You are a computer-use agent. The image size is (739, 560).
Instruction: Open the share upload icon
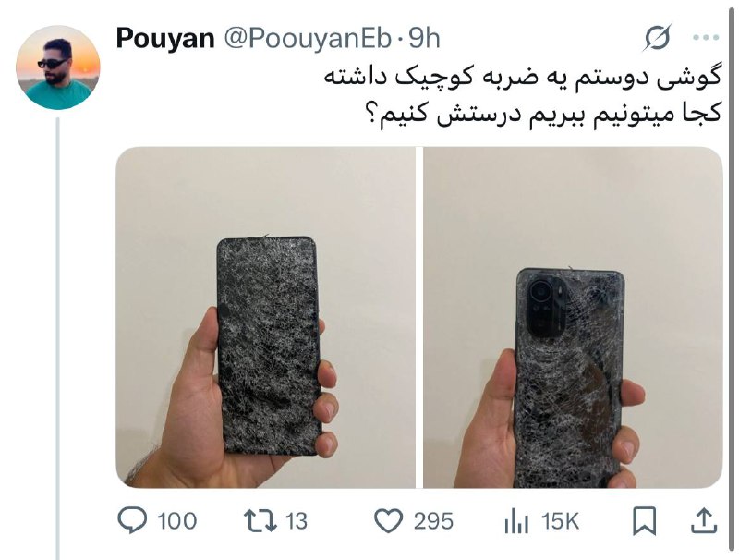(x=704, y=520)
